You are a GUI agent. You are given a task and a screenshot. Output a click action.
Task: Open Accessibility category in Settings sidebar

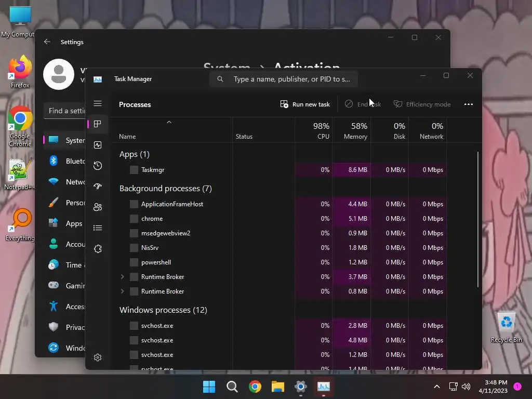point(65,307)
